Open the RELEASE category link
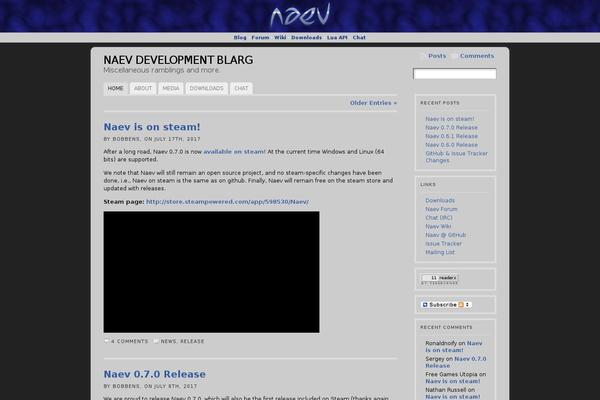The image size is (600, 400). click(x=192, y=341)
